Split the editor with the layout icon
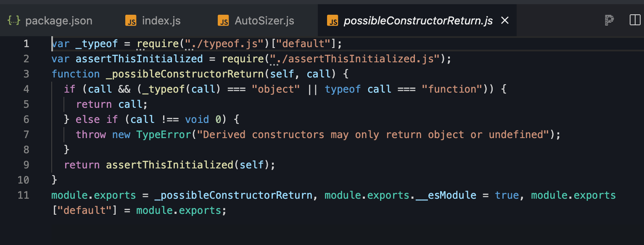The width and height of the screenshot is (644, 245). point(635,20)
